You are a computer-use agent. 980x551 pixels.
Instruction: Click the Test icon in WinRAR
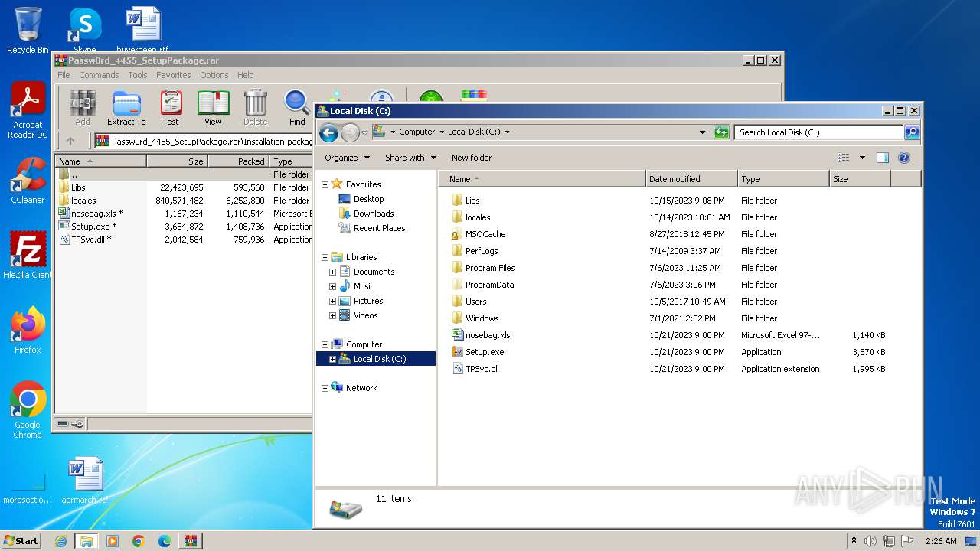coord(171,107)
